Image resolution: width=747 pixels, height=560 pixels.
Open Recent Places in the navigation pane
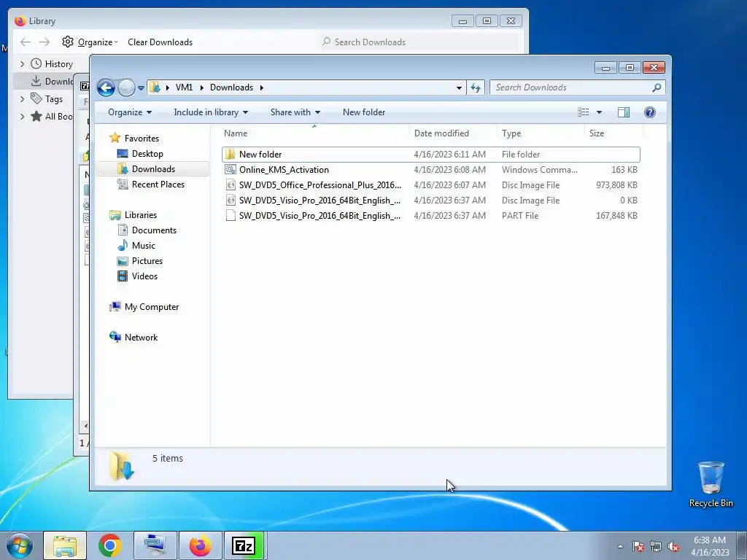coord(158,184)
